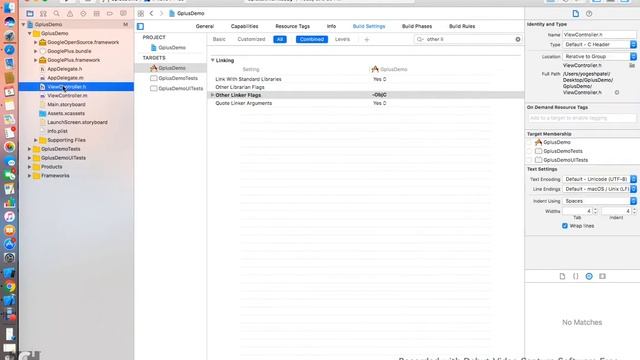Viewport: 640px width, 360px height.
Task: Switch the view to Combined
Action: [x=312, y=39]
